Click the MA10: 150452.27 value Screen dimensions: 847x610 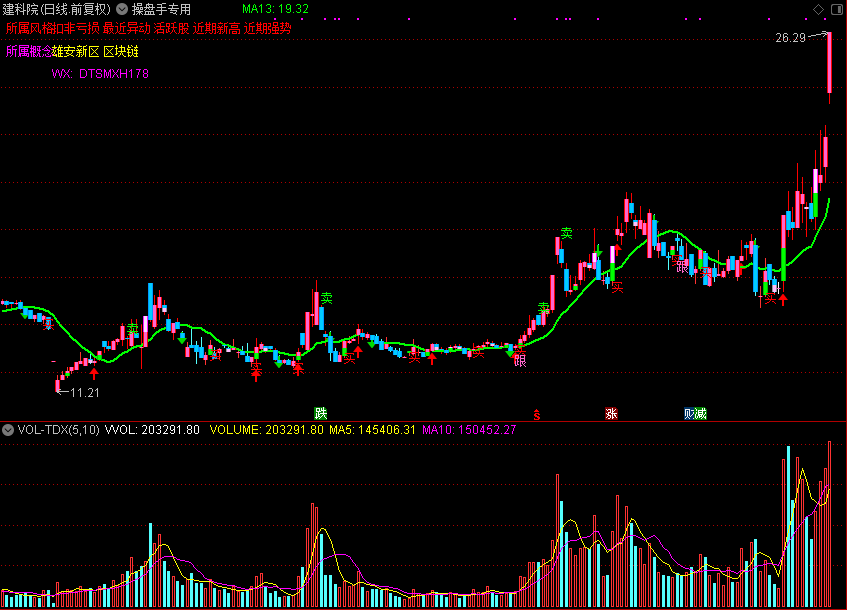click(469, 430)
